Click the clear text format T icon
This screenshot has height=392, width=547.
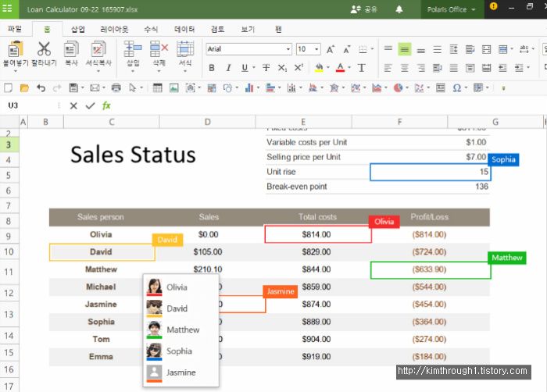[361, 68]
